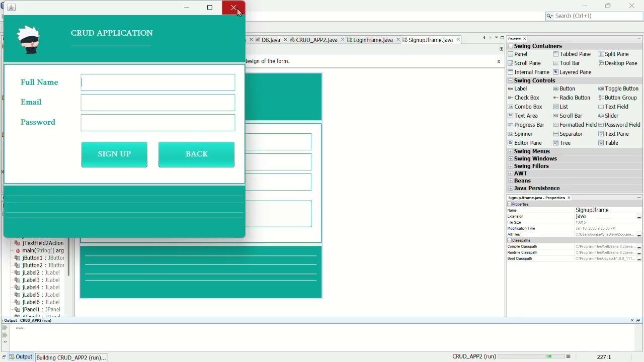Select Button Group in the Palette

(x=618, y=98)
